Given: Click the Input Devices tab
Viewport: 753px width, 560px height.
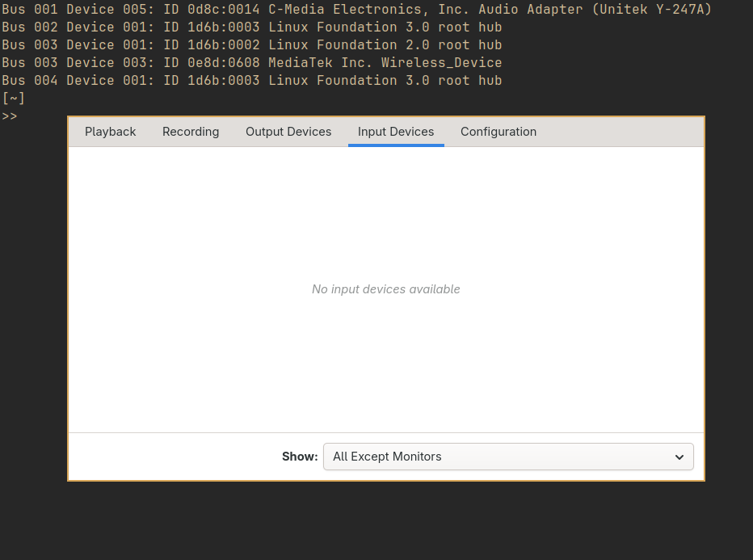Looking at the screenshot, I should (396, 132).
